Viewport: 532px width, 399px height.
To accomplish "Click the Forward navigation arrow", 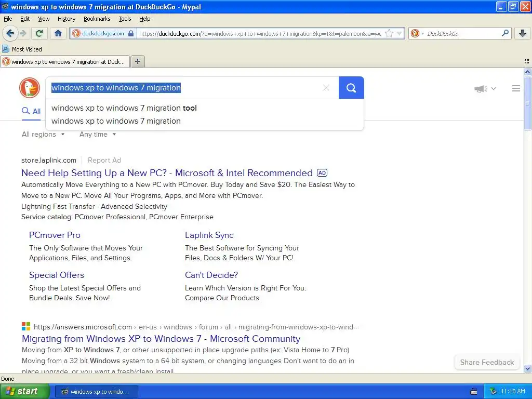I will 23,33.
